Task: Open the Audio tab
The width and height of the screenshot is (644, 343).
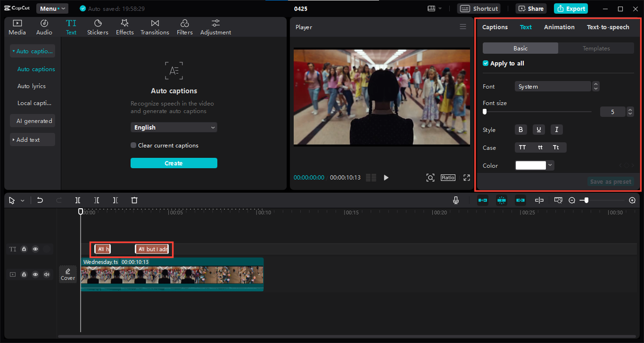Action: click(x=44, y=27)
